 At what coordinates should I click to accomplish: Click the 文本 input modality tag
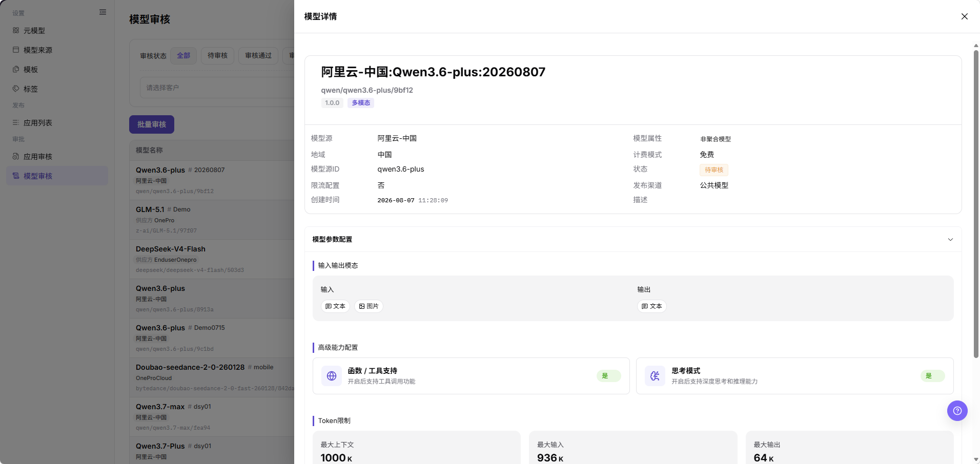click(335, 306)
